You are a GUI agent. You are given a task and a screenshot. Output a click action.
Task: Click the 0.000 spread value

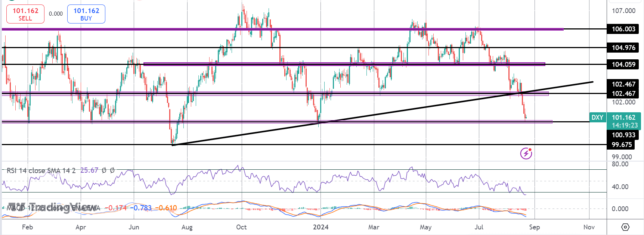pyautogui.click(x=56, y=14)
